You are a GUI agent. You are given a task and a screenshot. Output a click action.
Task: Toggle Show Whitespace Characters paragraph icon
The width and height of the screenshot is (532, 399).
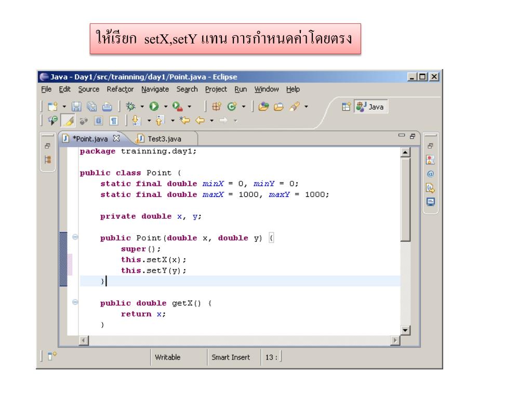[x=114, y=121]
